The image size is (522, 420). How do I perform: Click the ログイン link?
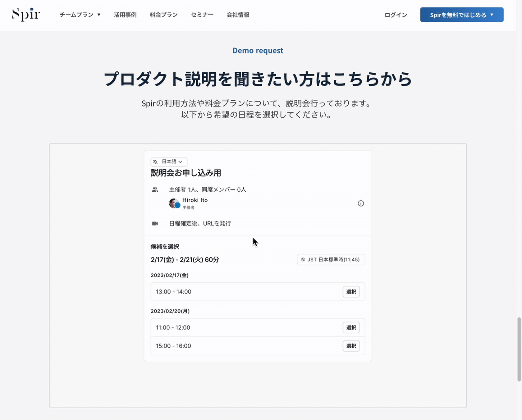(395, 15)
